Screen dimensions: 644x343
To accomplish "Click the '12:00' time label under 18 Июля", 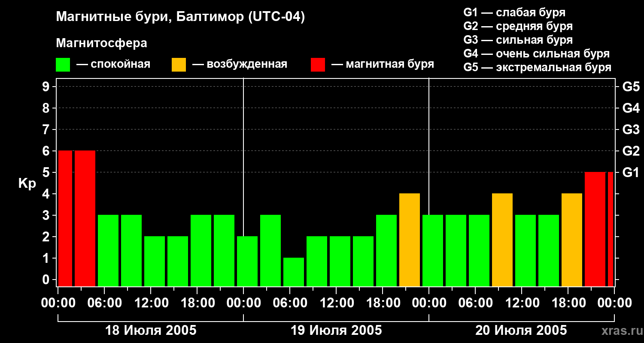I will 151,303.
